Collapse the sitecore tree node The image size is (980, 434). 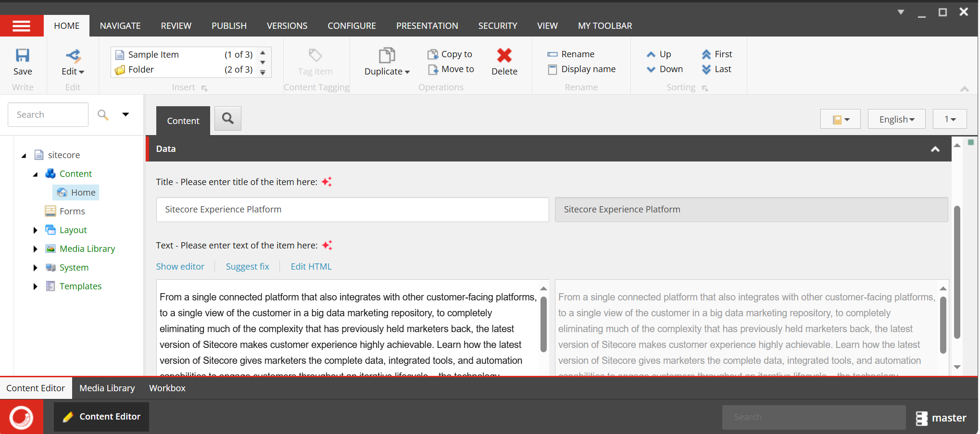(24, 155)
